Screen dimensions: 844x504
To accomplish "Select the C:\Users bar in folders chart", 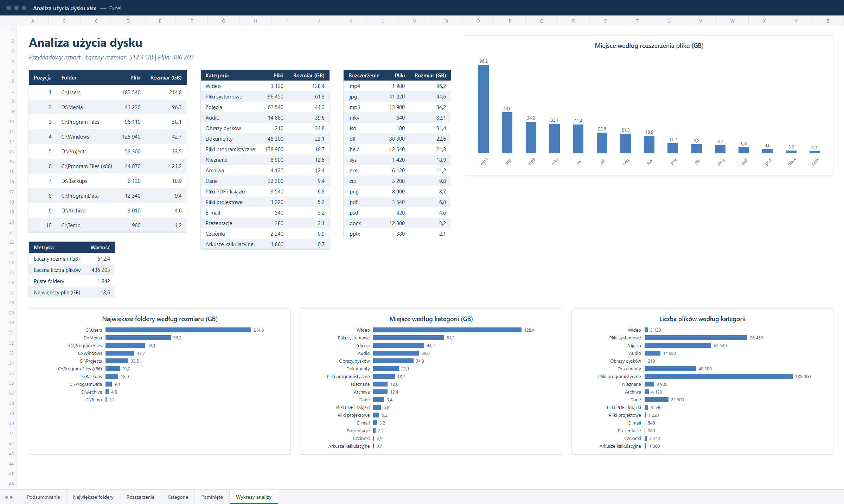I will (178, 330).
